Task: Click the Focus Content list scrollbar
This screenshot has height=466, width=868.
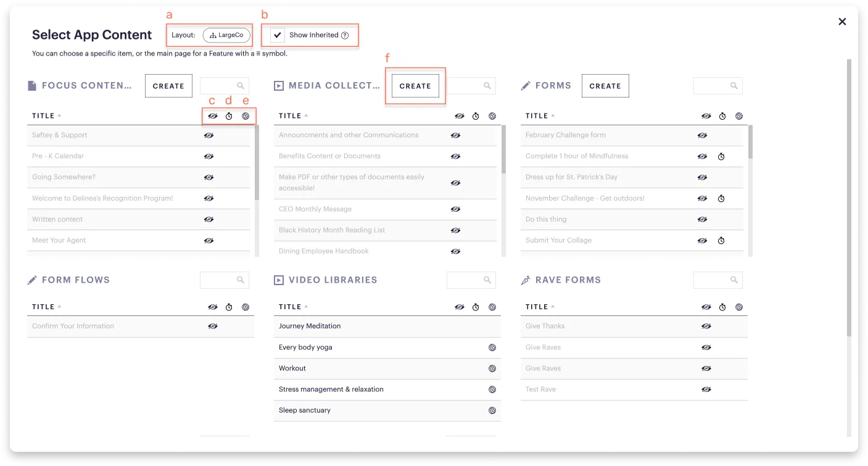Action: [257, 162]
